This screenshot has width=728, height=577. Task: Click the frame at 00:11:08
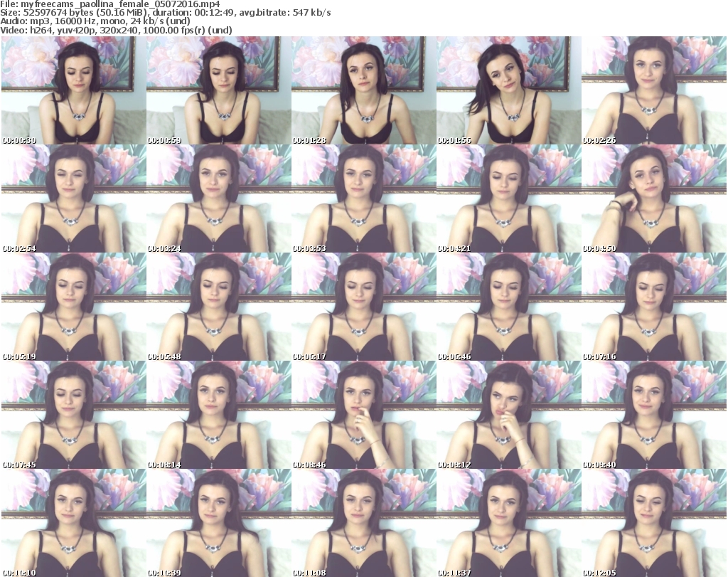click(x=363, y=523)
